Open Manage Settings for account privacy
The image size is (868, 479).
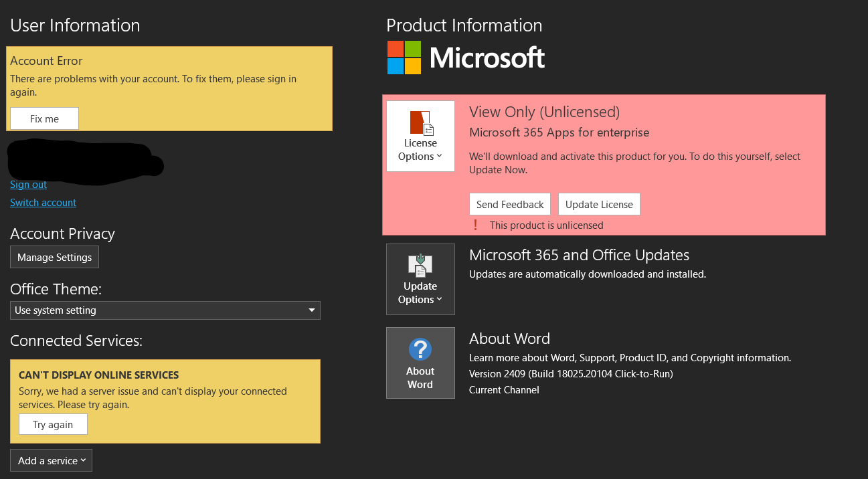coord(54,257)
